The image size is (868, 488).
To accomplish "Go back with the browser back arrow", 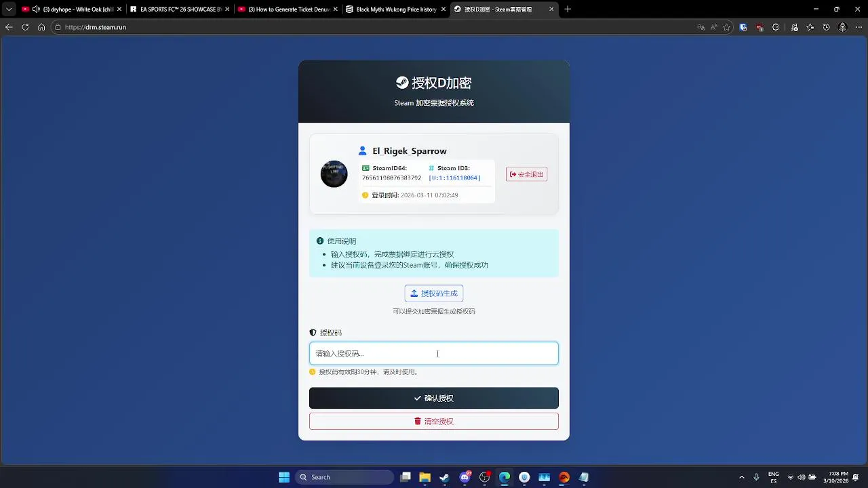I will 9,27.
